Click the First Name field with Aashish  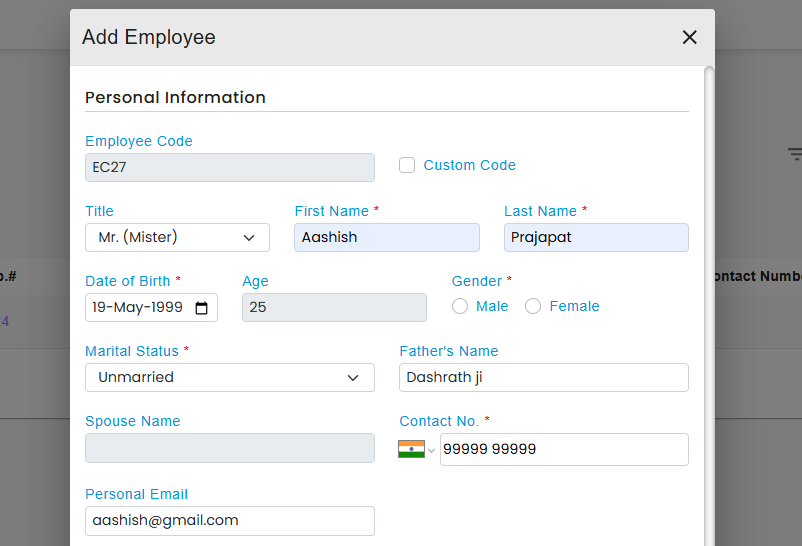coord(386,237)
